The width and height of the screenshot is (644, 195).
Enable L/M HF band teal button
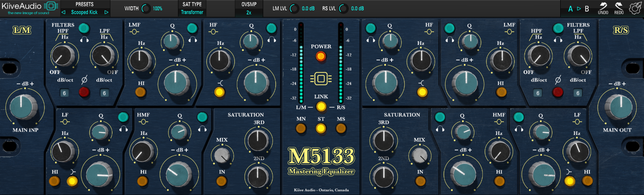(271, 28)
